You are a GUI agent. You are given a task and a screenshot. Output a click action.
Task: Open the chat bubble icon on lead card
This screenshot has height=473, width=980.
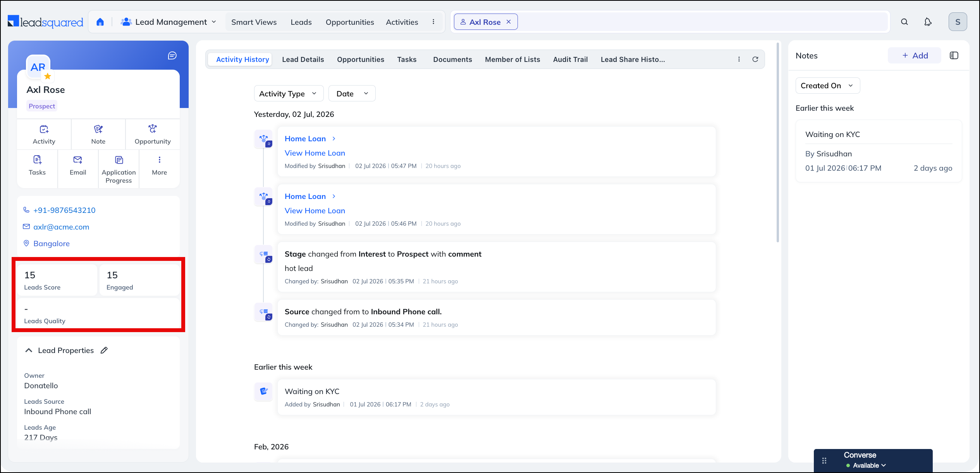[172, 56]
